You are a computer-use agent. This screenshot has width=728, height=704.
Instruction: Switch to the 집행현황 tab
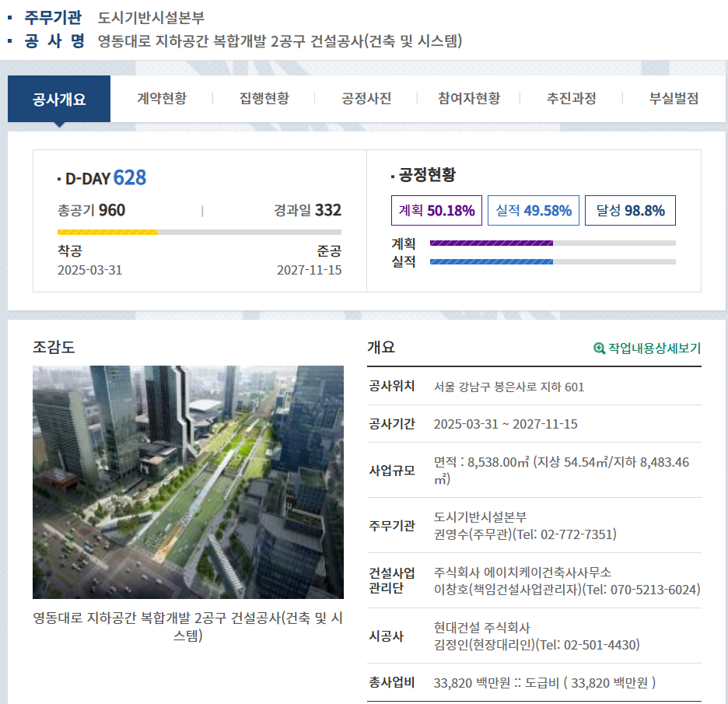tap(264, 99)
